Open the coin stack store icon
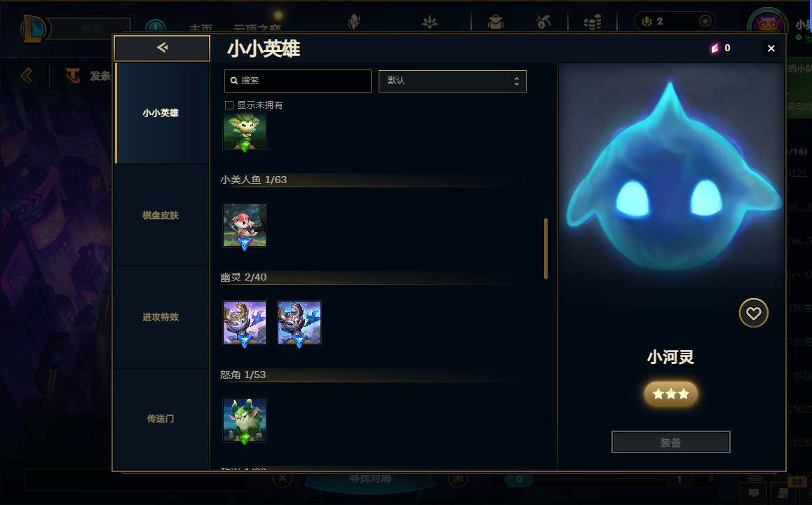The width and height of the screenshot is (812, 505). 592,22
